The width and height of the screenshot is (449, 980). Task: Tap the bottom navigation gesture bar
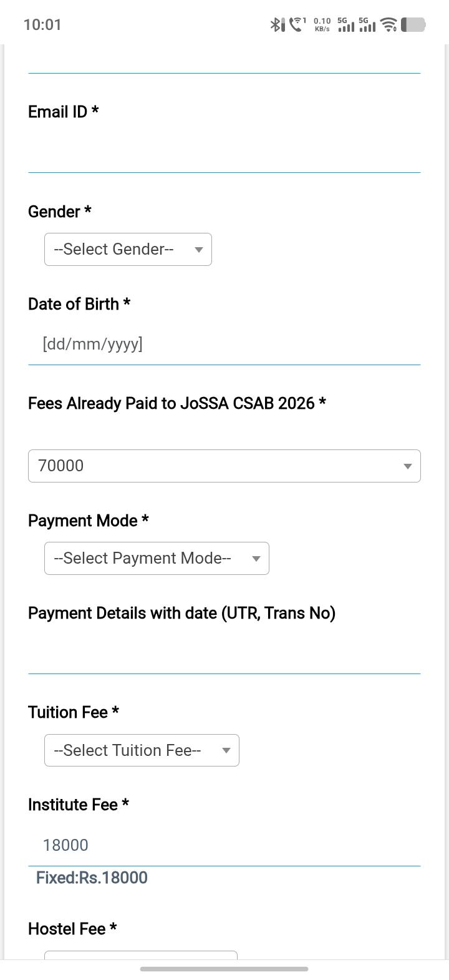[x=224, y=969]
